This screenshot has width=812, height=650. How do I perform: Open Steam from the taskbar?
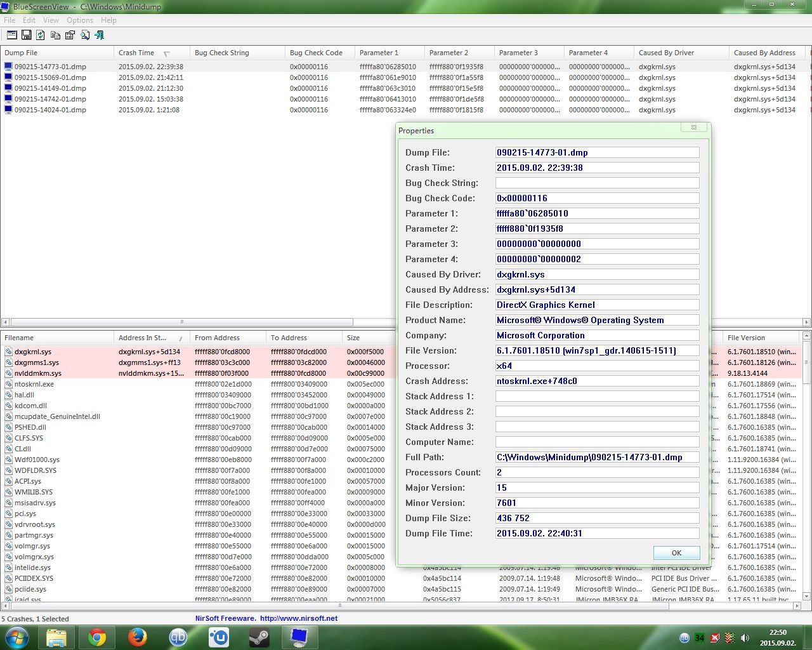tap(259, 637)
